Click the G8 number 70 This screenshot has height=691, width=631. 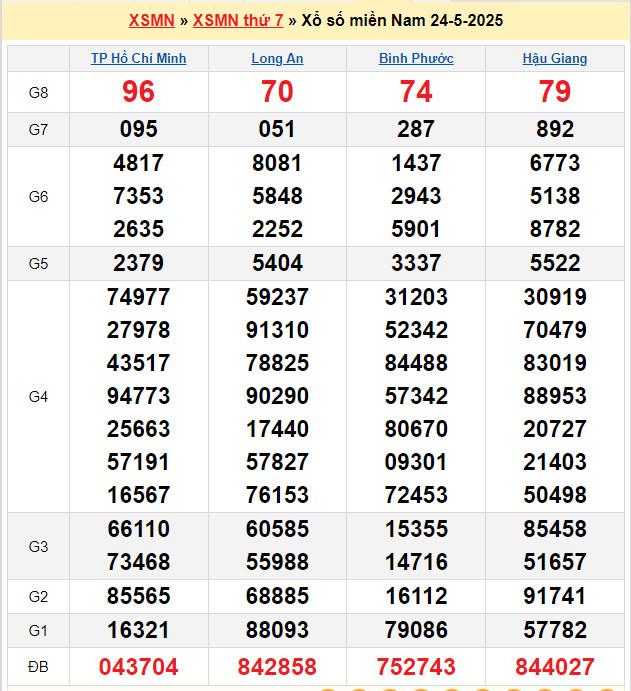click(277, 92)
